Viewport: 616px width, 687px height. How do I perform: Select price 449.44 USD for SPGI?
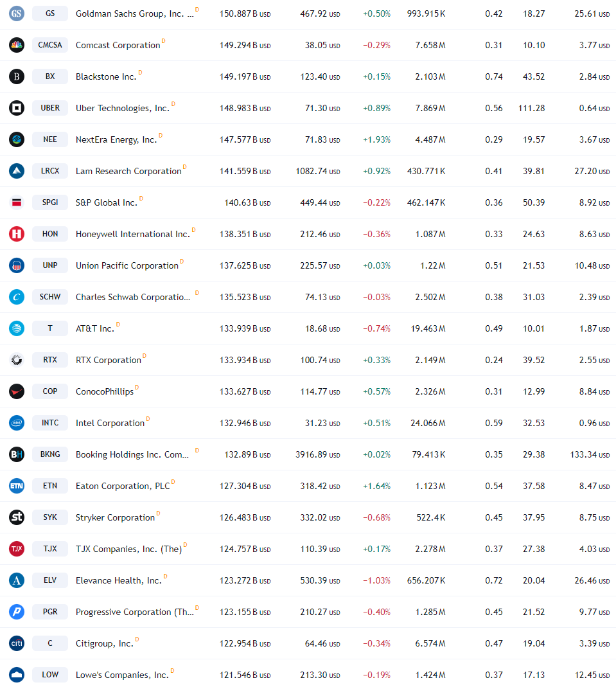(x=320, y=203)
